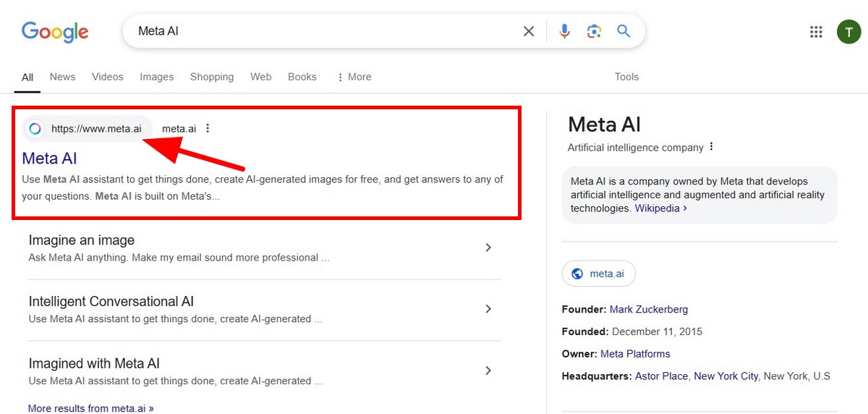The width and height of the screenshot is (868, 414).
Task: Click the Artificial intelligence company subtitle
Action: (636, 148)
